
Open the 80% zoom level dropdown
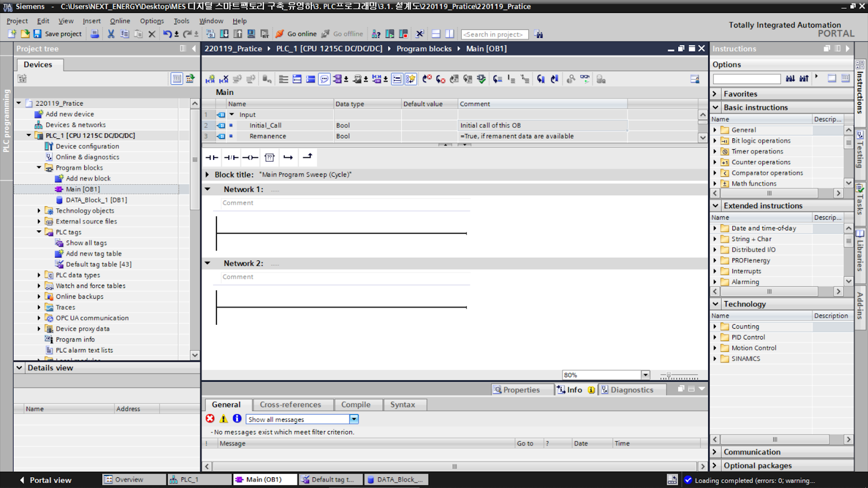646,375
